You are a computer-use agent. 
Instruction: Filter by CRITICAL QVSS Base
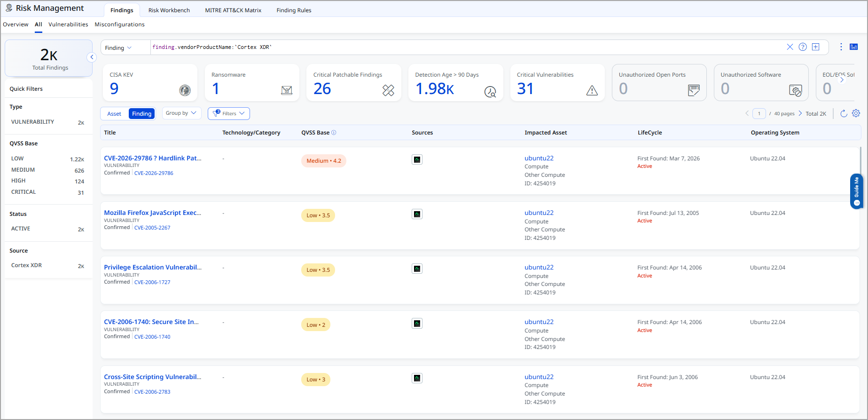point(23,192)
